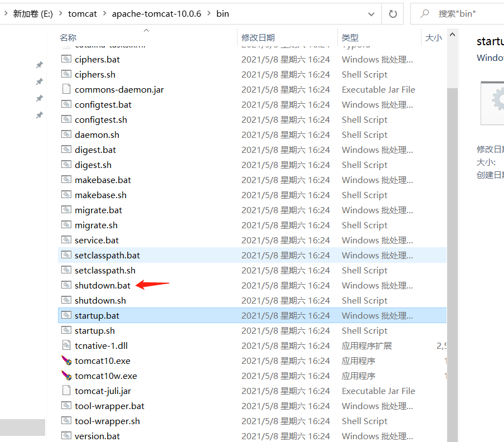Select the file name service.bat
This screenshot has height=442, width=504.
coord(97,241)
